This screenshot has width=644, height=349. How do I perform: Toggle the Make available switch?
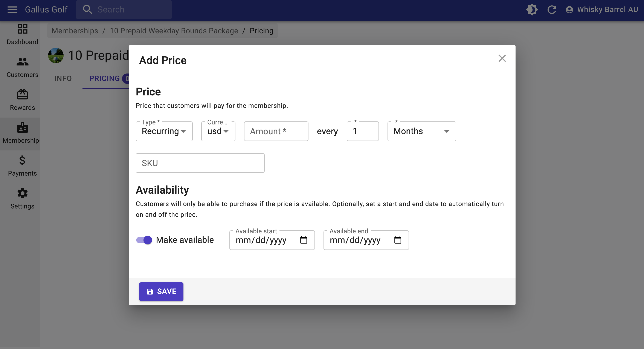[144, 240]
